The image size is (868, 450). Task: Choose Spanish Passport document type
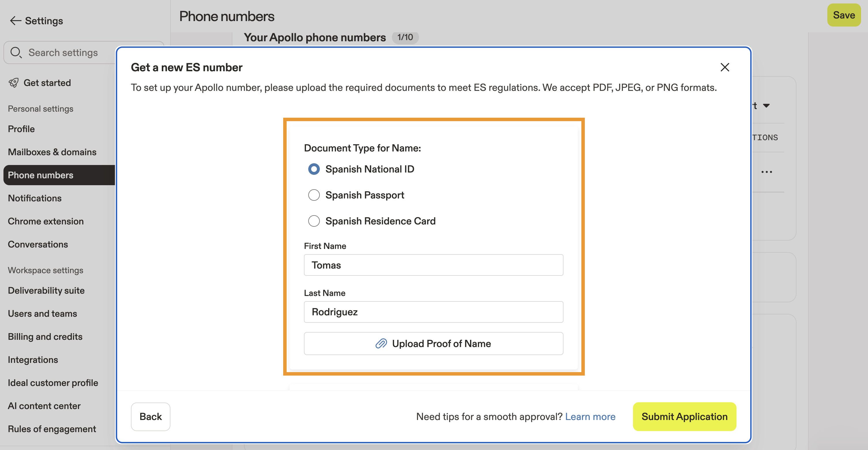pyautogui.click(x=314, y=195)
